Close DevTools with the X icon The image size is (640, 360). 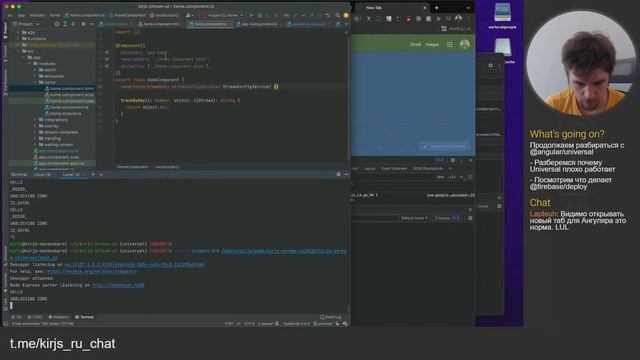pos(471,160)
